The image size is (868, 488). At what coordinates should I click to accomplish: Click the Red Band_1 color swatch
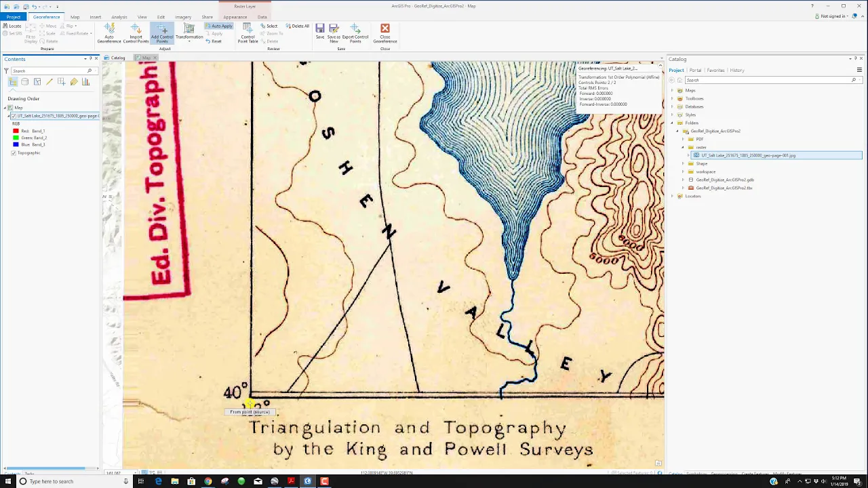(x=16, y=131)
